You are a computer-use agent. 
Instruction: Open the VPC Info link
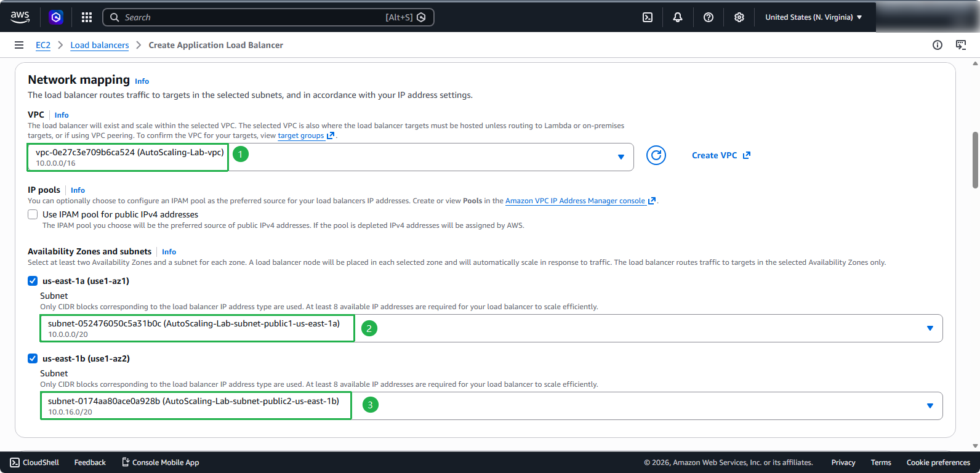(x=62, y=115)
